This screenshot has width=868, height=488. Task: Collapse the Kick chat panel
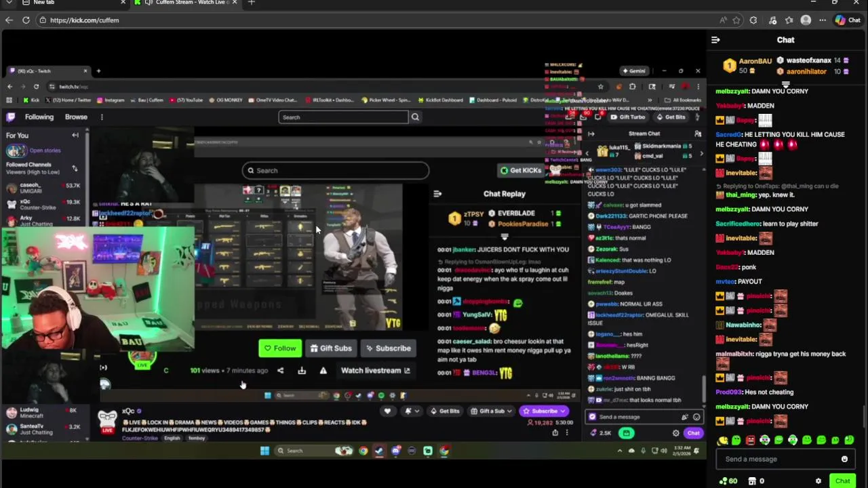click(x=715, y=40)
